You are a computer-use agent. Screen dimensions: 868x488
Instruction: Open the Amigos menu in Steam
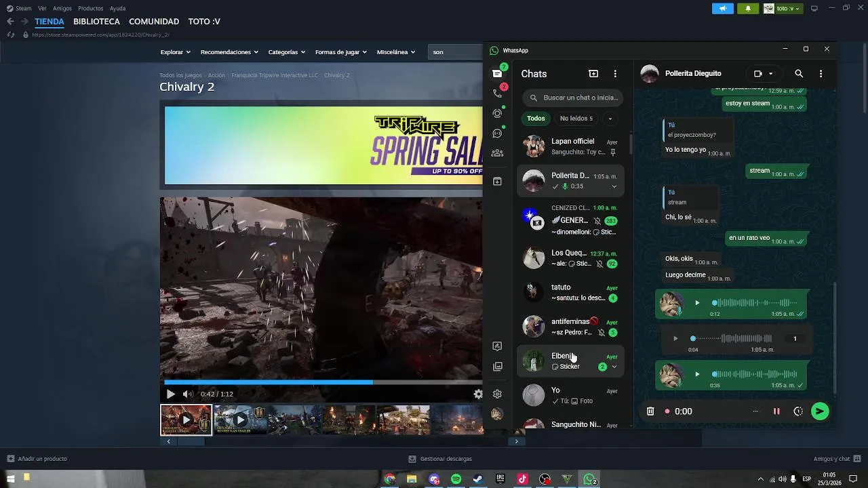(62, 9)
